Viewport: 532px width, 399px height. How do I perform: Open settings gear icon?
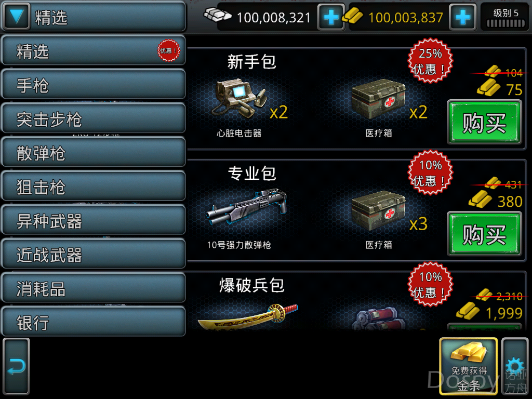[x=515, y=366]
